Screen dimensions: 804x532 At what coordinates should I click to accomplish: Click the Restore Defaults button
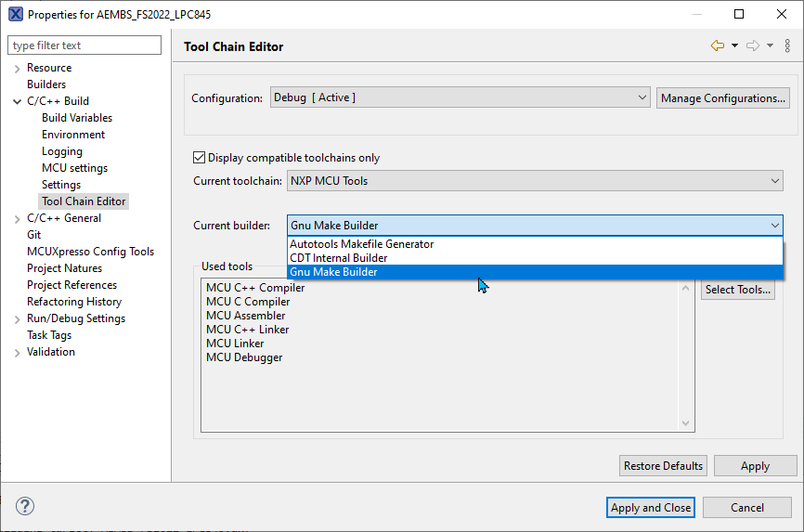pos(663,466)
